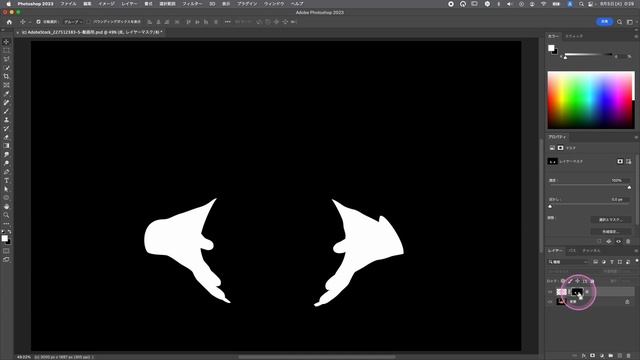
Task: Switch to the Swatches tab
Action: (574, 36)
